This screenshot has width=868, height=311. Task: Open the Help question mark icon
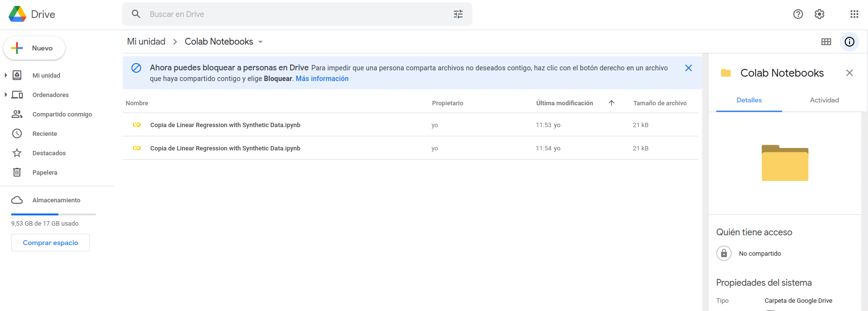(x=798, y=14)
